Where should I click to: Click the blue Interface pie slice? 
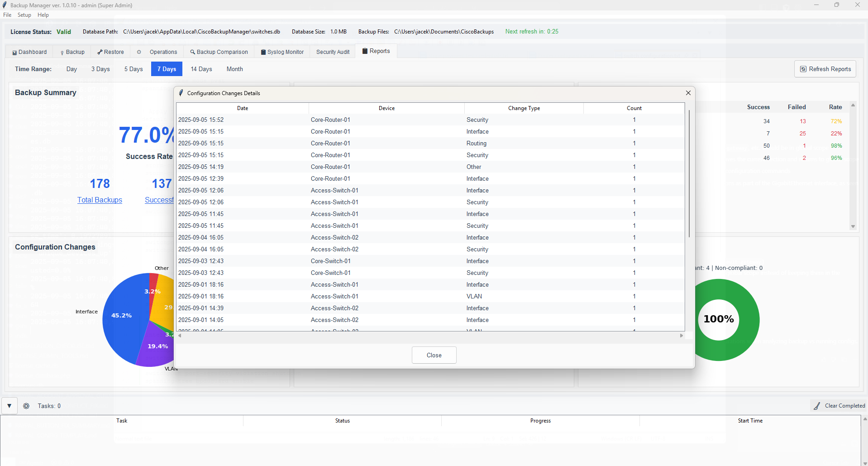point(122,315)
